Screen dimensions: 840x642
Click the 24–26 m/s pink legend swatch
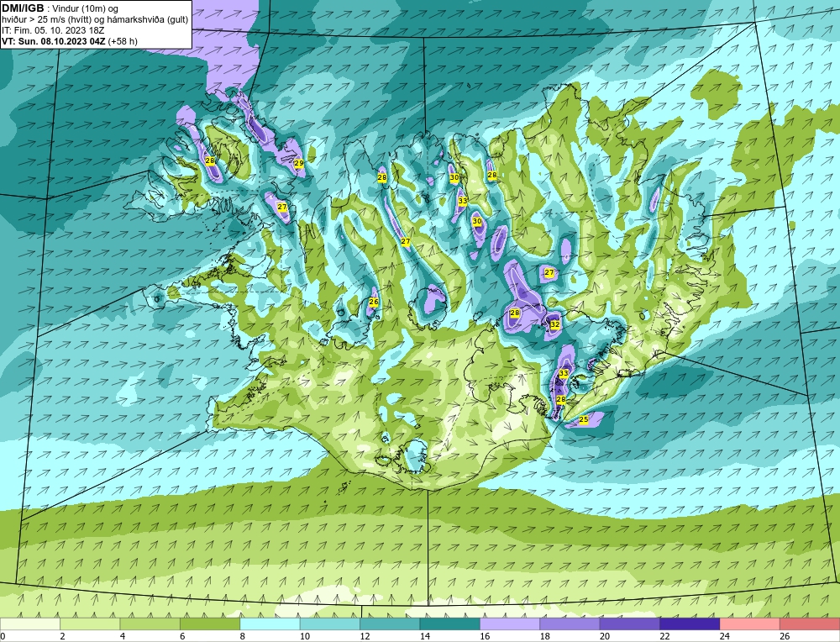(x=750, y=624)
